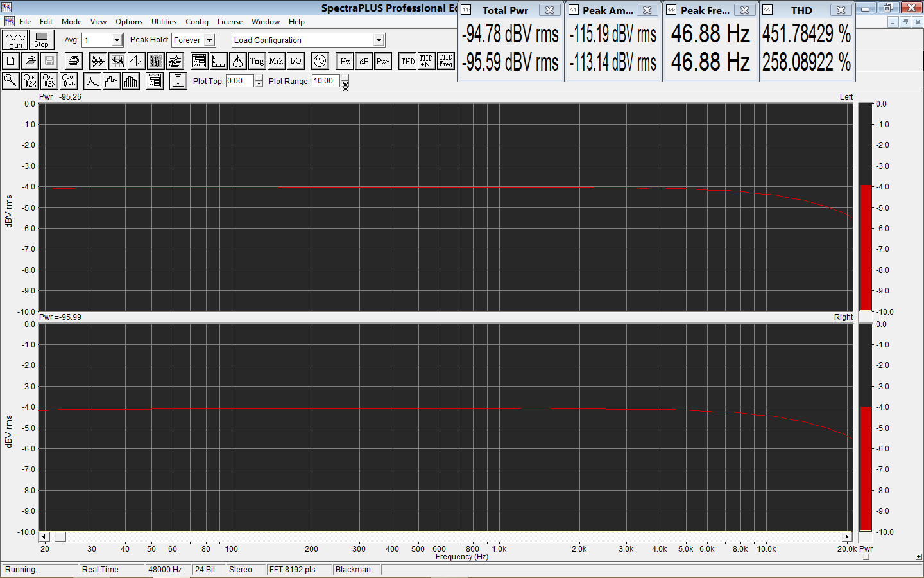The width and height of the screenshot is (924, 578).
Task: Click the Run button to start analysis
Action: coord(15,40)
